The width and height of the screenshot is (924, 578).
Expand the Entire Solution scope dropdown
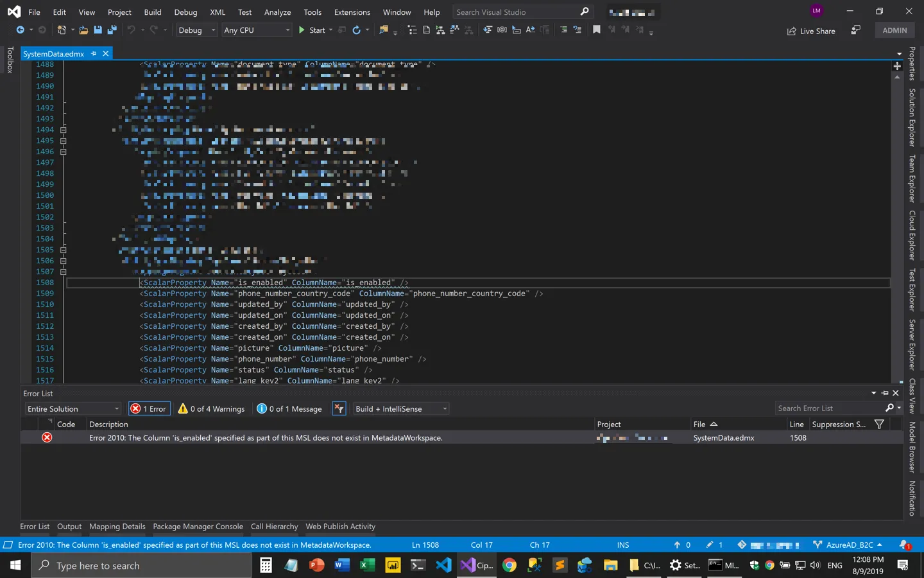73,409
